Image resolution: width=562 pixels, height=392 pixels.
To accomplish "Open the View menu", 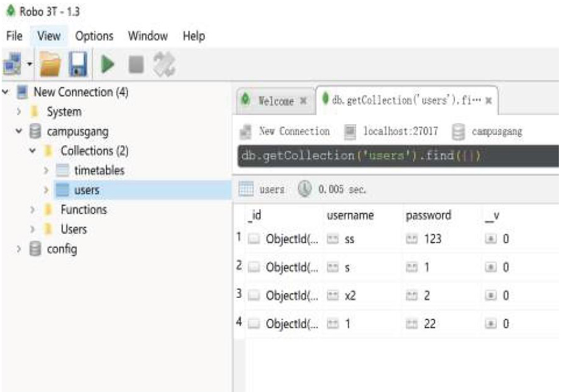I will [49, 36].
